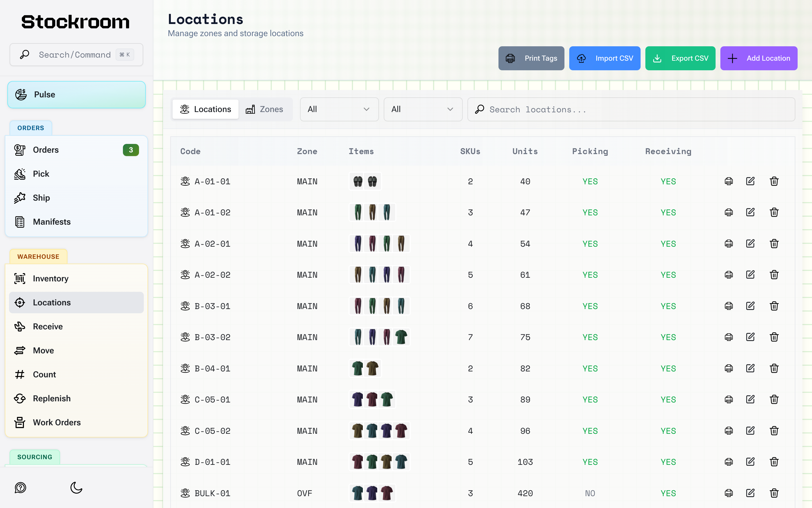
Task: Click the Picking column header
Action: click(590, 151)
